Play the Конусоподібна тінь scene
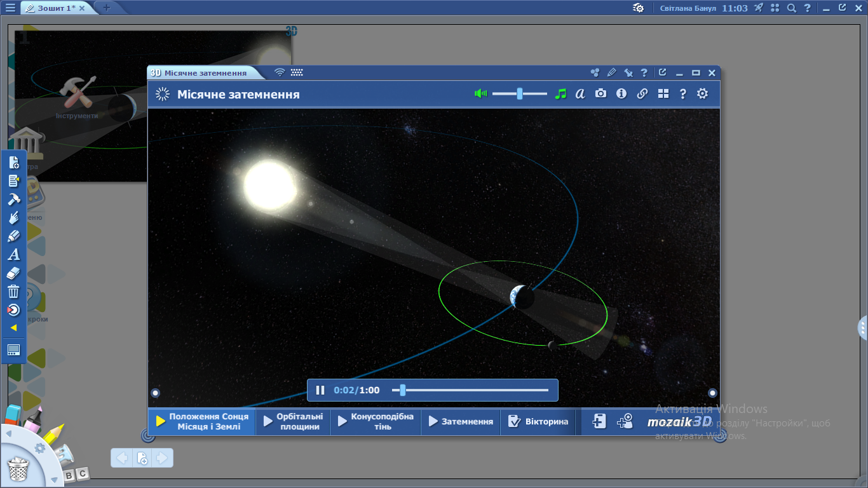868x488 pixels. [376, 422]
